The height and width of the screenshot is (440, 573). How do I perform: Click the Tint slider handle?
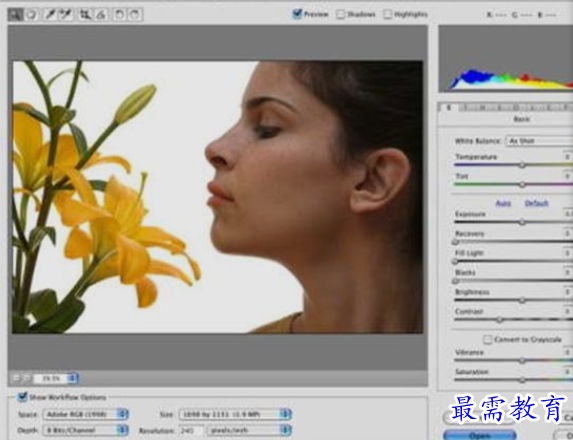click(x=522, y=185)
